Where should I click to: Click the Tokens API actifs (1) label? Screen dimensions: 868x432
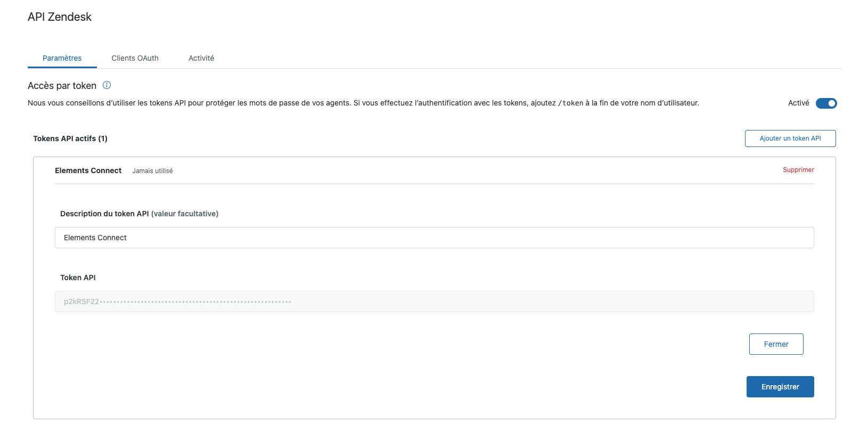(x=70, y=138)
